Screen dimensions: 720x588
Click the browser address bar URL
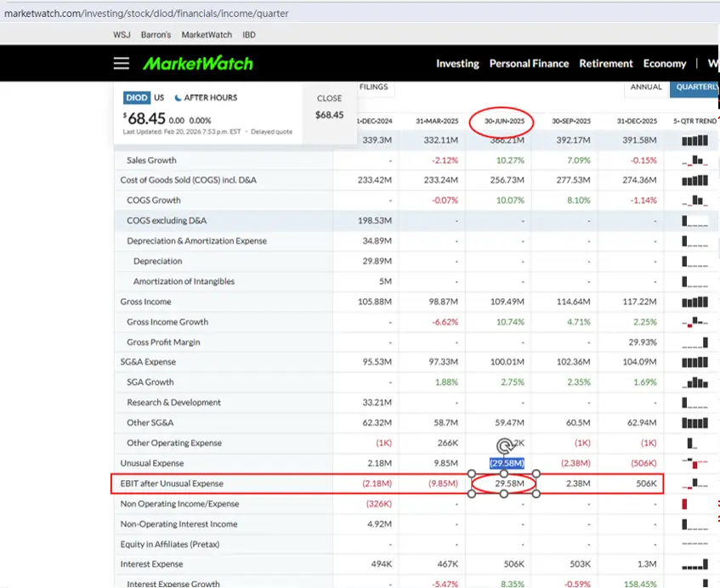click(146, 14)
